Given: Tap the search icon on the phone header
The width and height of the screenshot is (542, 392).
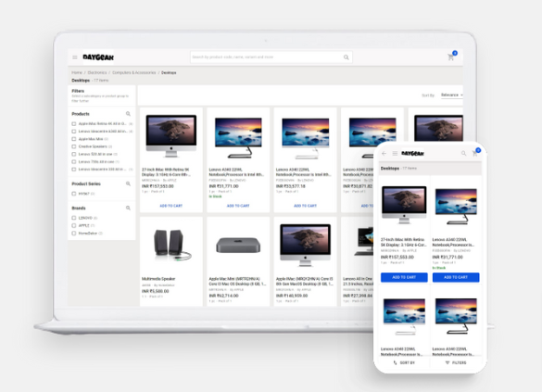Looking at the screenshot, I should point(463,153).
